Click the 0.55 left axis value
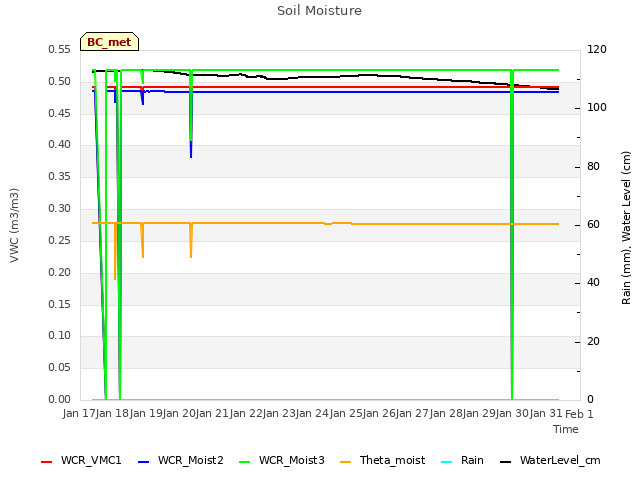The image size is (640, 480). 59,49
